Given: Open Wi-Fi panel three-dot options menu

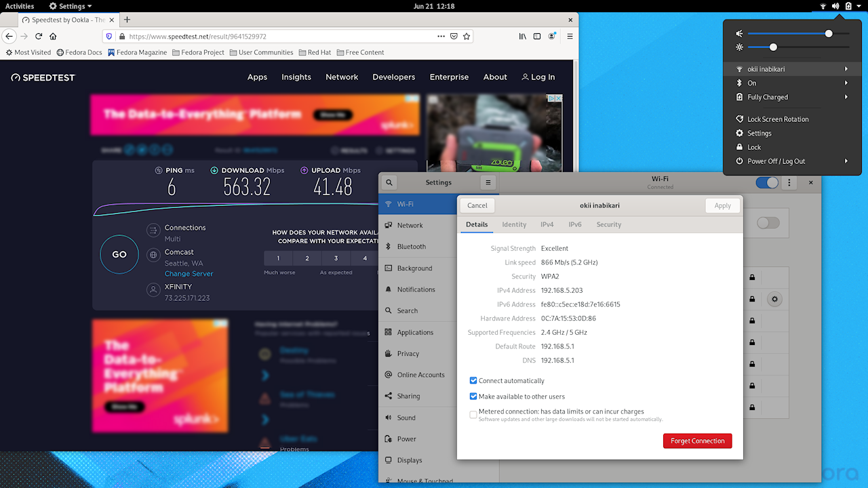Looking at the screenshot, I should point(789,182).
